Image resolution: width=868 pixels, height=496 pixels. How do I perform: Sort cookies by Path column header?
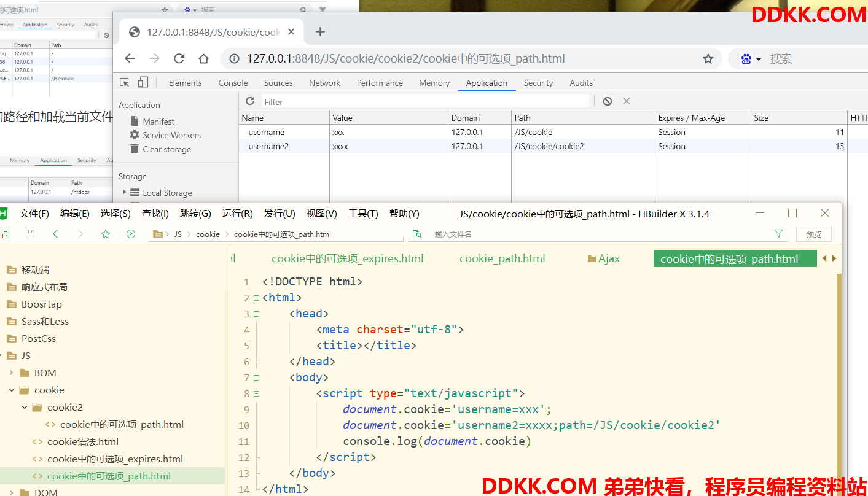[583, 118]
